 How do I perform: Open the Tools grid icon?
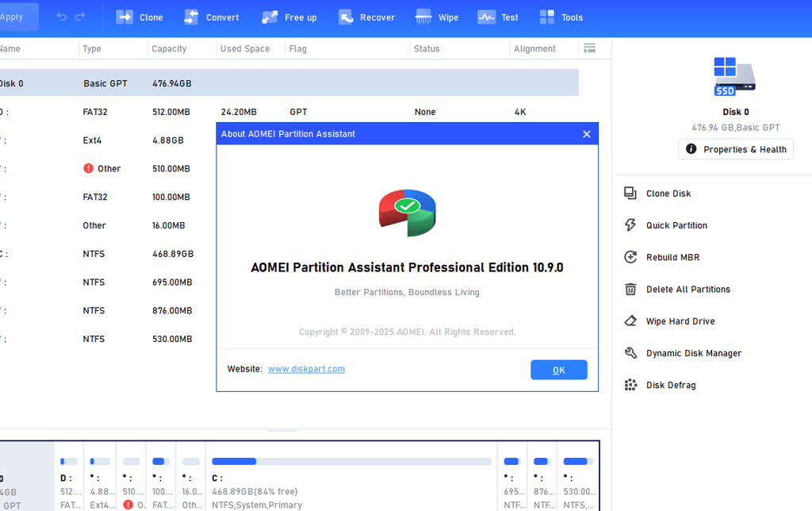coord(547,17)
